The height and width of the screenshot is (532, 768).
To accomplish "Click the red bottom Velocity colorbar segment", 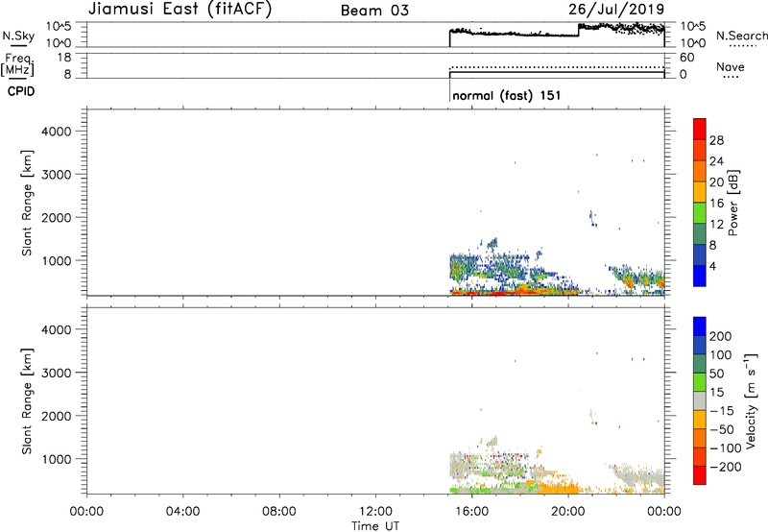I will [x=700, y=475].
